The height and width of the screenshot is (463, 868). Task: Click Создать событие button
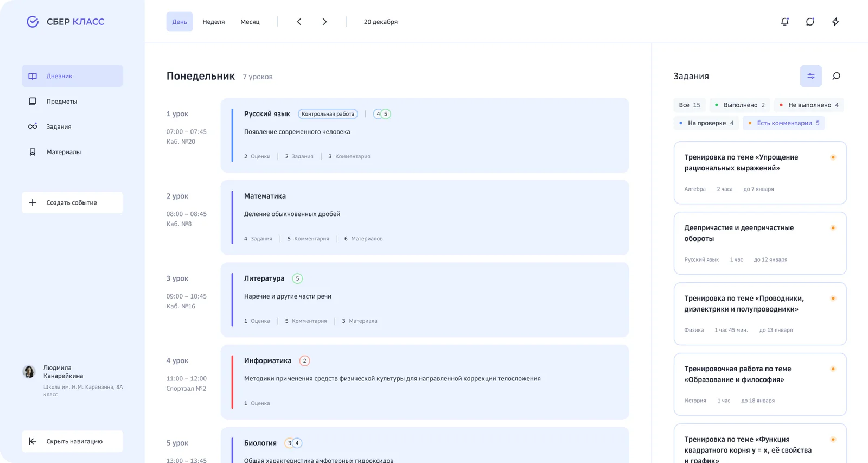click(x=72, y=202)
